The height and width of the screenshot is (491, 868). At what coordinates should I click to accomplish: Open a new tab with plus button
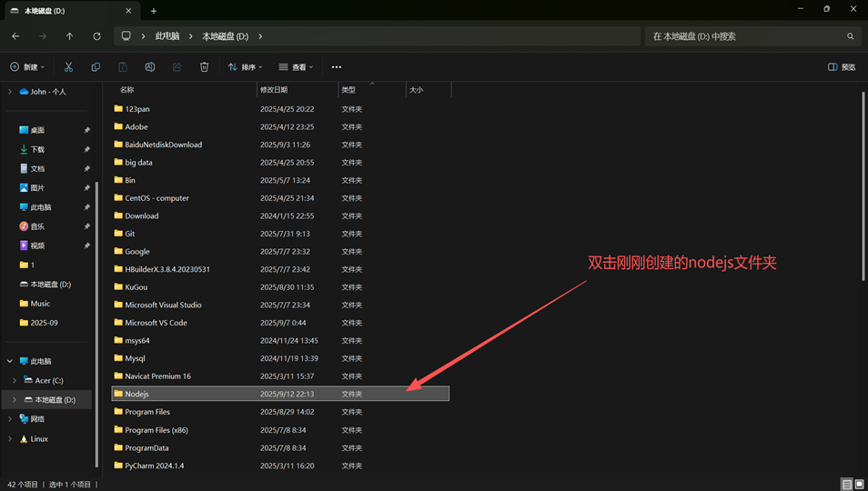(154, 11)
